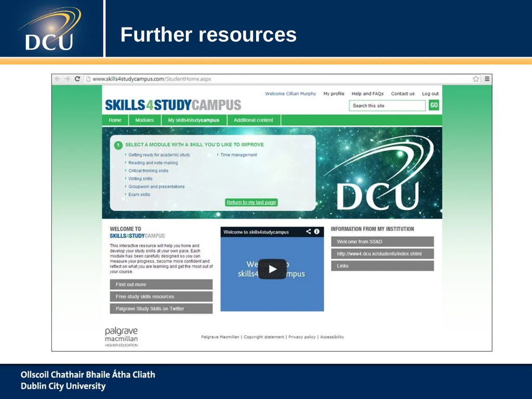Open Help and FAQs link

[x=367, y=94]
